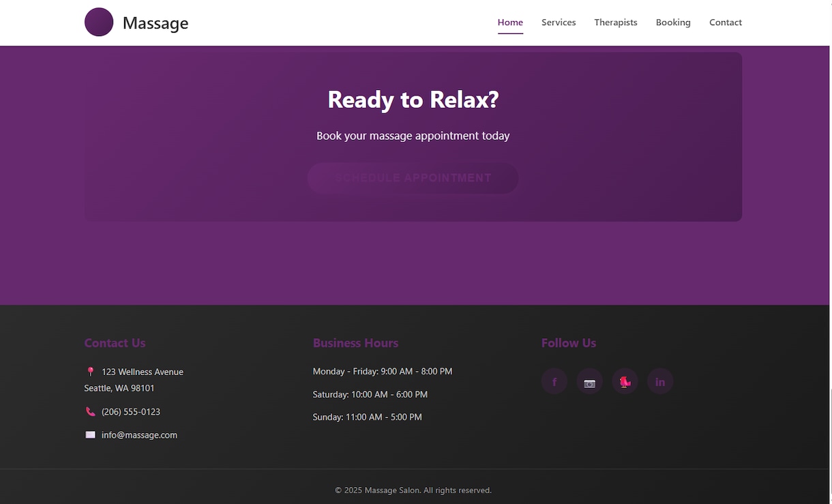This screenshot has width=832, height=504.
Task: Click the Contact Us footer heading
Action: [115, 343]
